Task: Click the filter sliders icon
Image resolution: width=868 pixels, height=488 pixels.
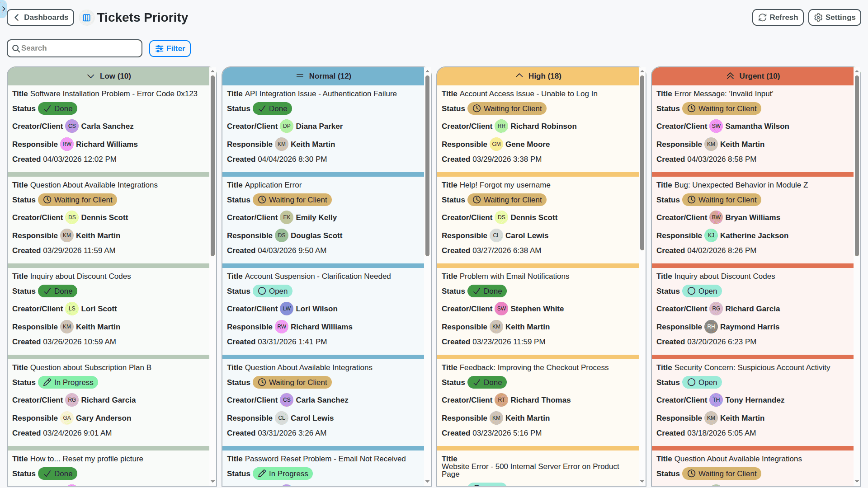Action: (160, 48)
